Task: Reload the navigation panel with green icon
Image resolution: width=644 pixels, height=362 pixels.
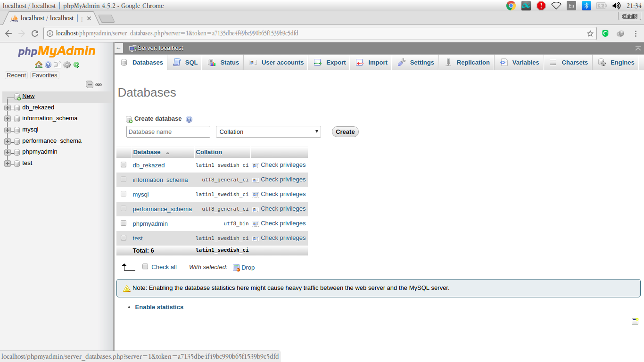Action: click(x=76, y=65)
